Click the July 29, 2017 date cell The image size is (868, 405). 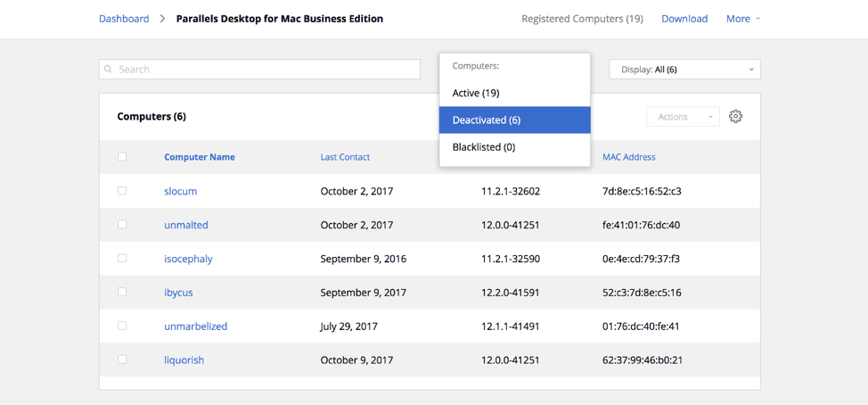[348, 326]
